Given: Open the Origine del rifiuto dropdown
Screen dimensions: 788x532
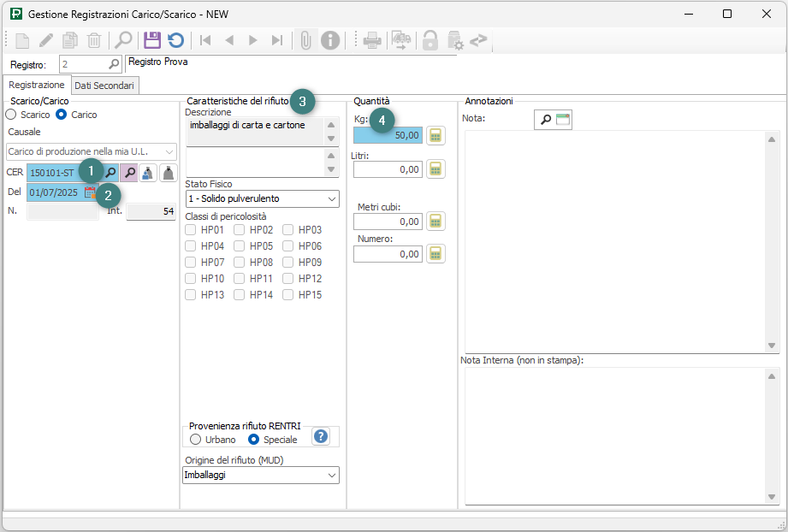Looking at the screenshot, I should point(331,475).
